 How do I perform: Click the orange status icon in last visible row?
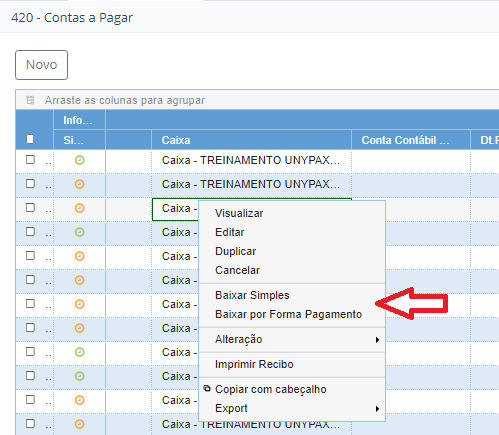[79, 424]
